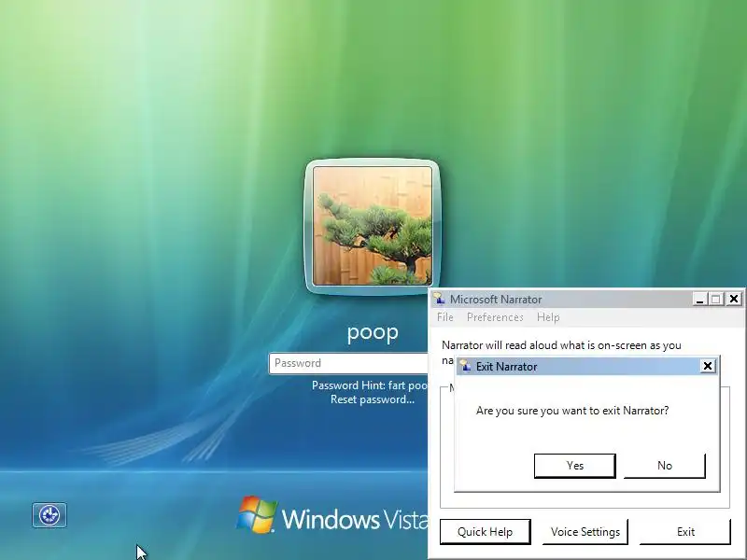
Task: Click the poop user name text
Action: pyautogui.click(x=373, y=333)
